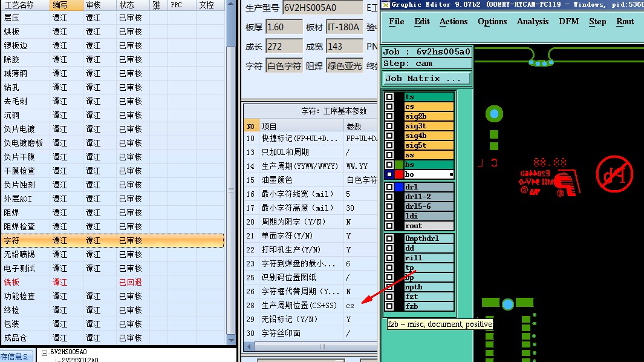Select the drl1-2 layer name

point(429,197)
